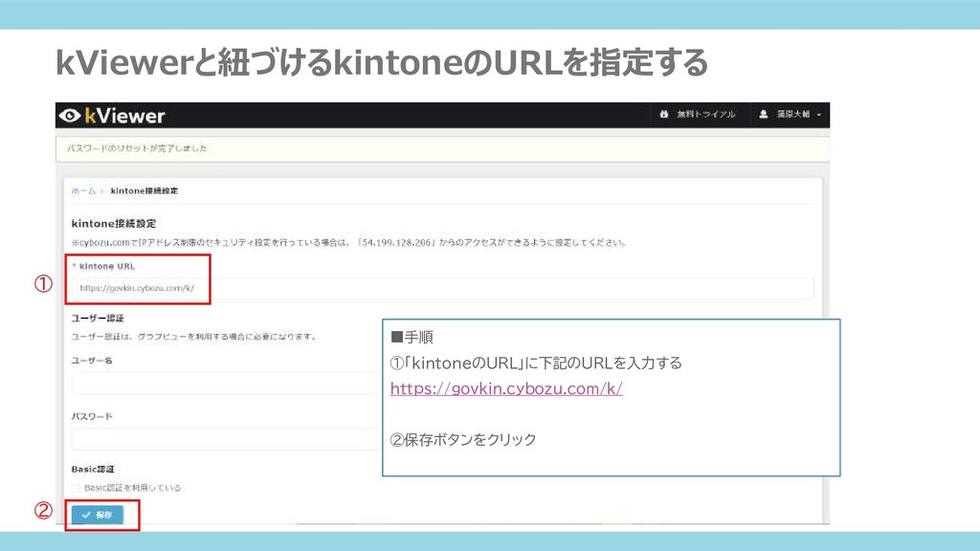Click the kintone接続設定 breadcrumb text
Screen dimensions: 980x551
145,190
